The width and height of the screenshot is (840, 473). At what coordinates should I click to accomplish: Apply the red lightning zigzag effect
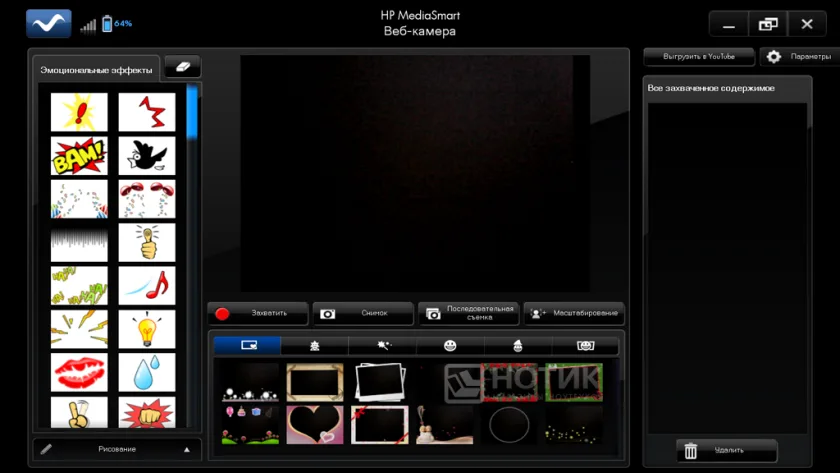[147, 112]
